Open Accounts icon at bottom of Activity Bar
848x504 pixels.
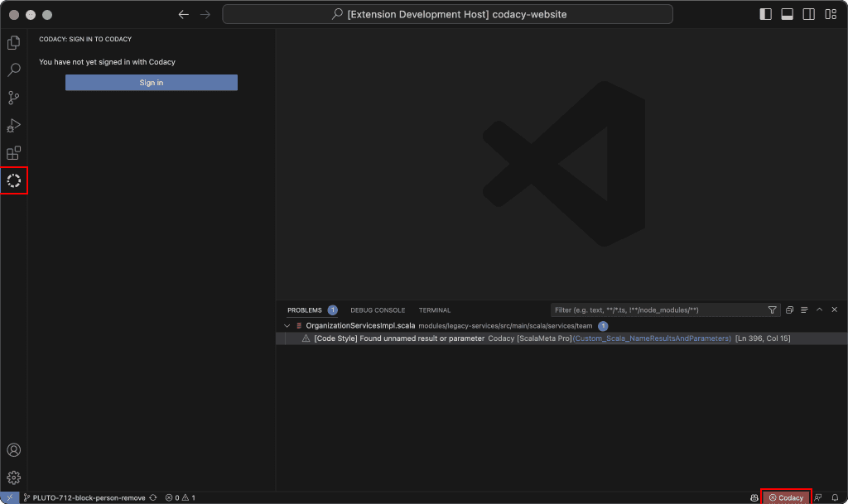point(13,449)
